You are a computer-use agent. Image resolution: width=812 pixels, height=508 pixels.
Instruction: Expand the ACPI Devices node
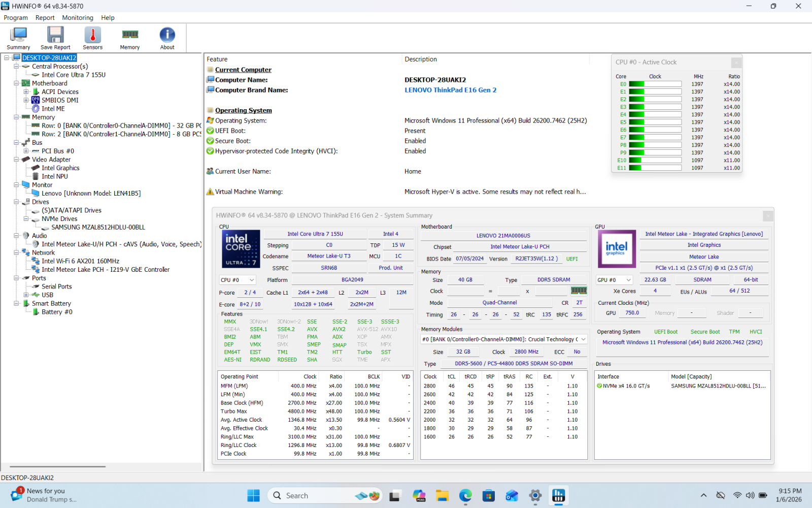[26, 91]
